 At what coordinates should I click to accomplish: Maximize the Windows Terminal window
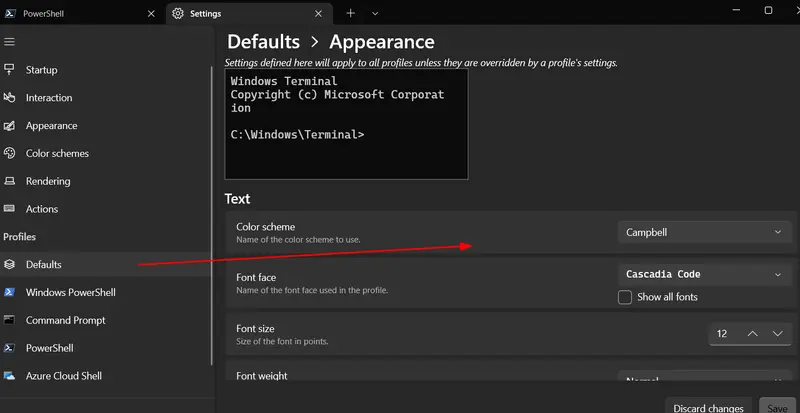click(x=768, y=10)
